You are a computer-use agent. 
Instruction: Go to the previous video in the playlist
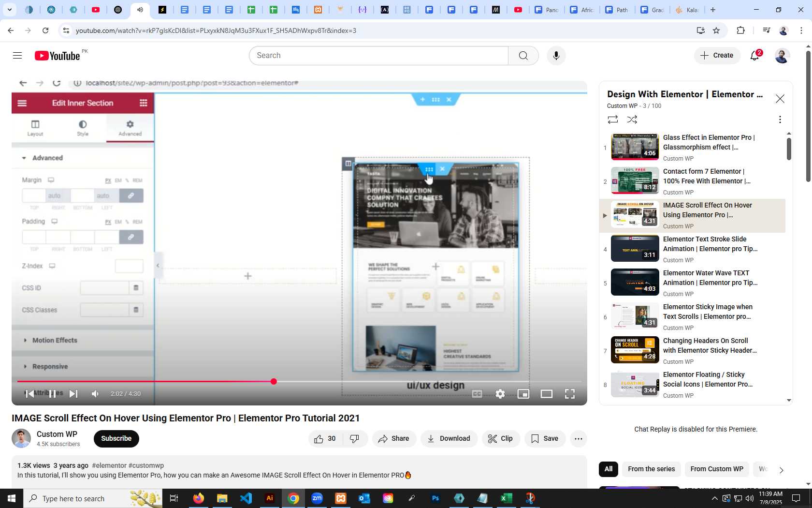[29, 394]
